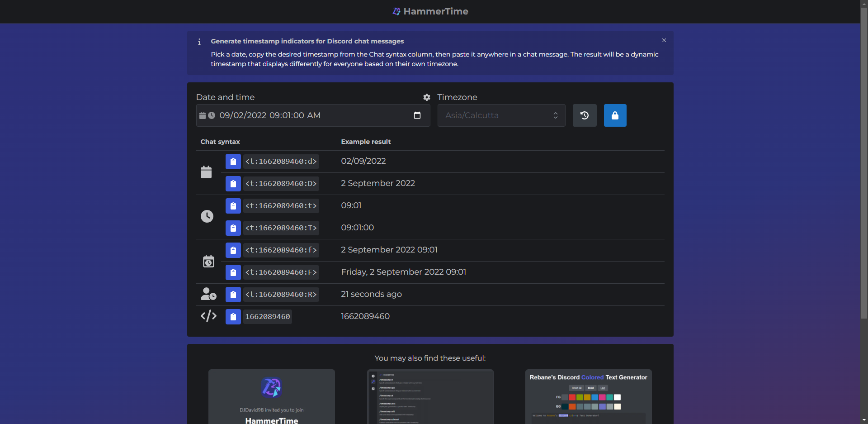Image resolution: width=868 pixels, height=424 pixels.
Task: Dismiss the Discord timestamp info banner
Action: pos(664,40)
